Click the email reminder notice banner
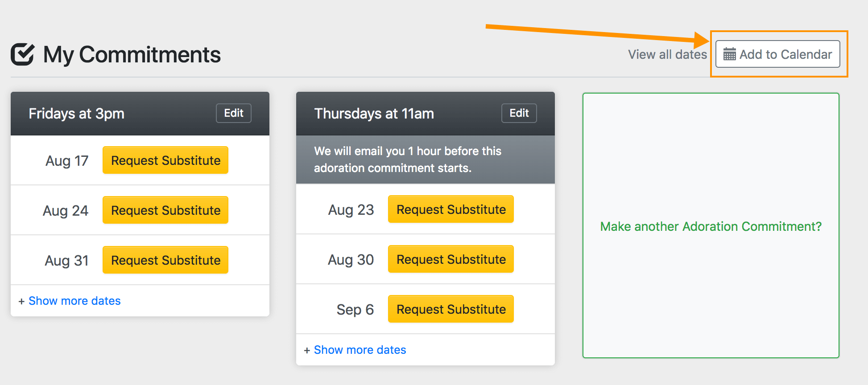868x385 pixels. [x=408, y=160]
